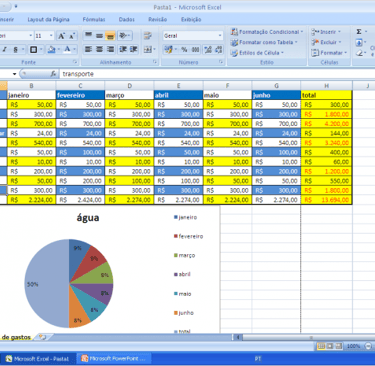Open the font size 11 dropdown
375x366 pixels.
tap(51, 36)
